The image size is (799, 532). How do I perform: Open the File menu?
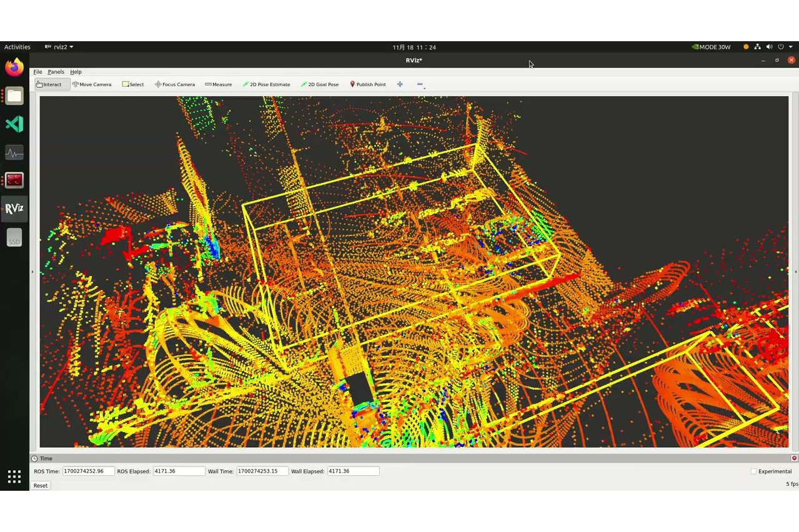37,72
